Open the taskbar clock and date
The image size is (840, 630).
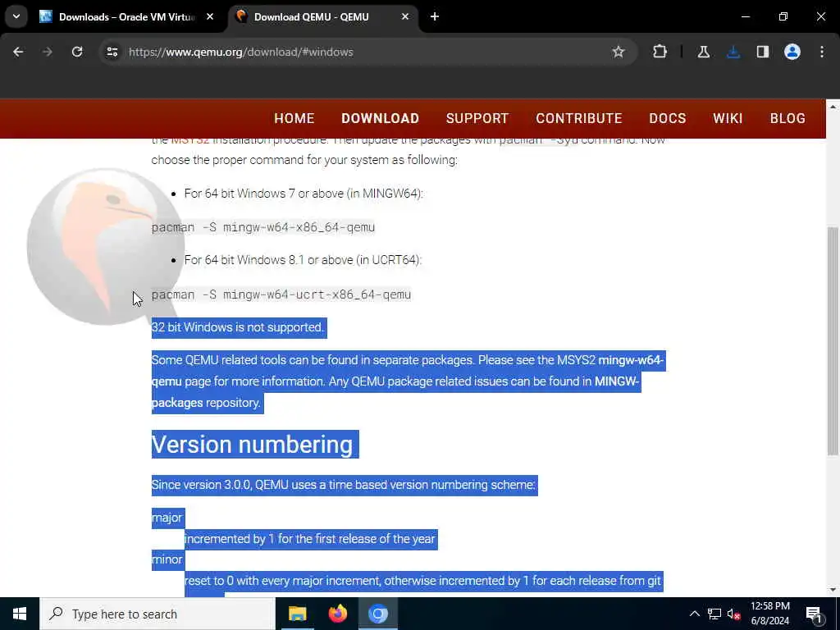(x=769, y=614)
